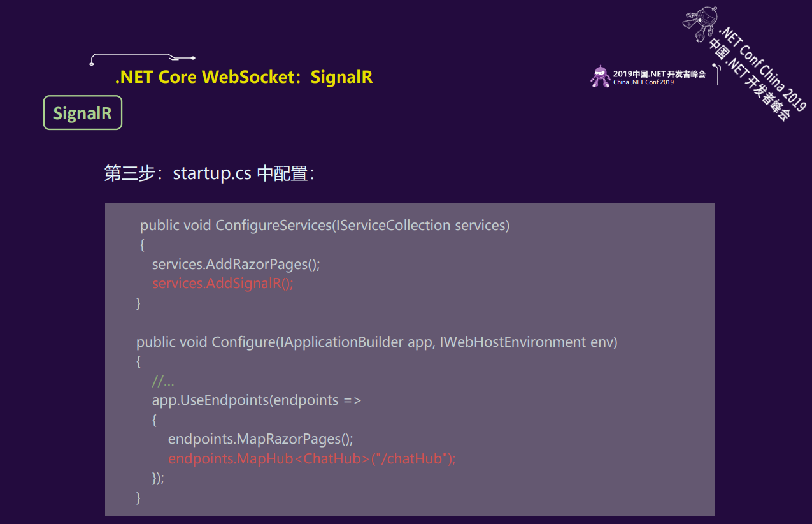Click the line "public void ConfigureServices(IServiceCollection services)"
The height and width of the screenshot is (524, 812).
[325, 226]
